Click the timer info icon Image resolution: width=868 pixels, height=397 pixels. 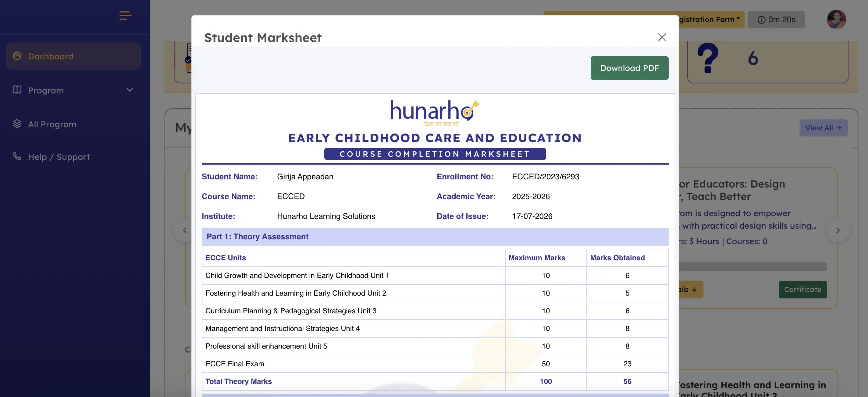pos(761,20)
